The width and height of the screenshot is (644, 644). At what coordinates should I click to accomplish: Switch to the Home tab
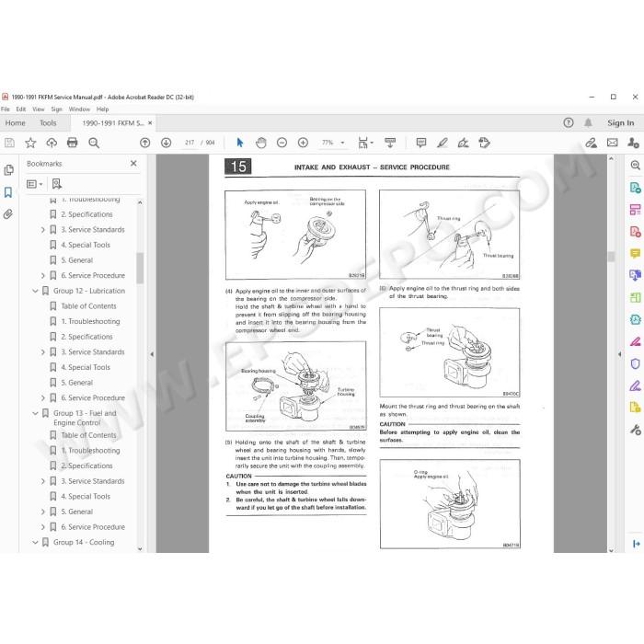[x=16, y=122]
